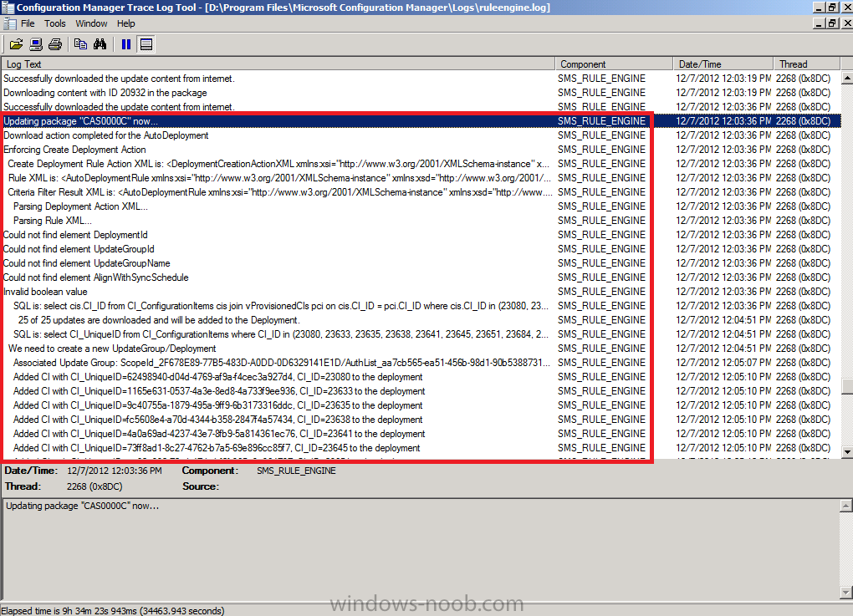Select row 'Invalid boolean value'
Image resolution: width=853 pixels, height=616 pixels.
click(x=421, y=292)
